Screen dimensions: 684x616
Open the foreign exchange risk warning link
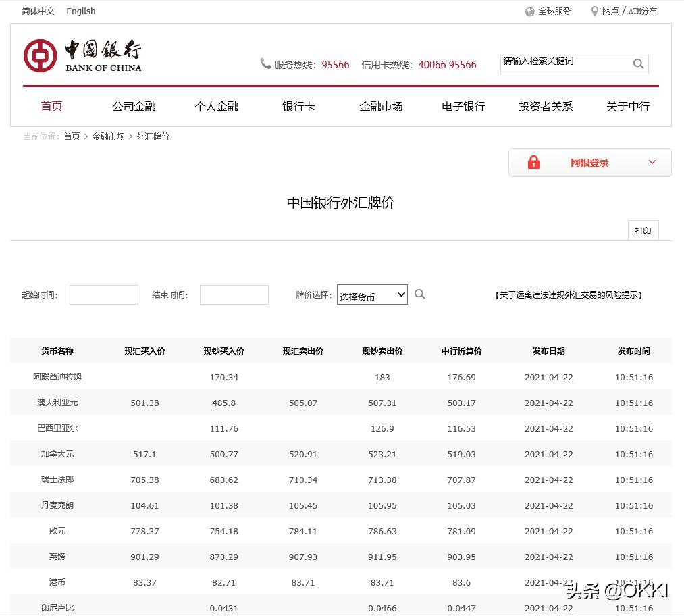[x=569, y=294]
